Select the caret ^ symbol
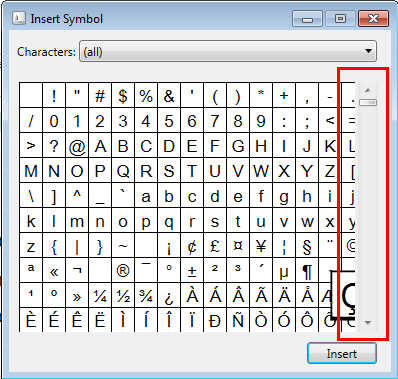This screenshot has height=379, width=398. pos(77,196)
